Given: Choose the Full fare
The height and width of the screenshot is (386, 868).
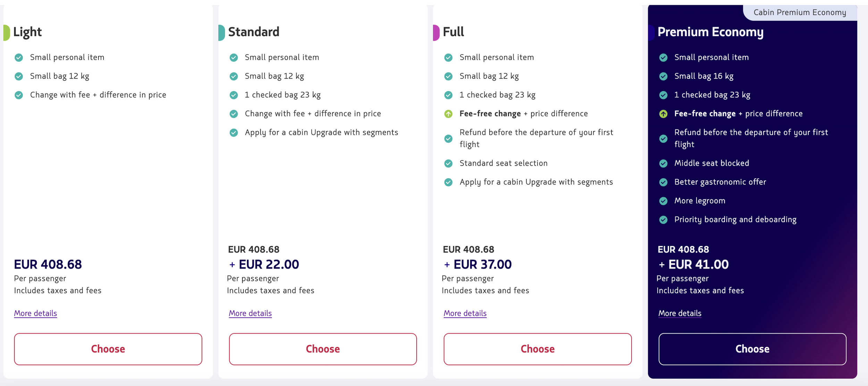Looking at the screenshot, I should (537, 349).
